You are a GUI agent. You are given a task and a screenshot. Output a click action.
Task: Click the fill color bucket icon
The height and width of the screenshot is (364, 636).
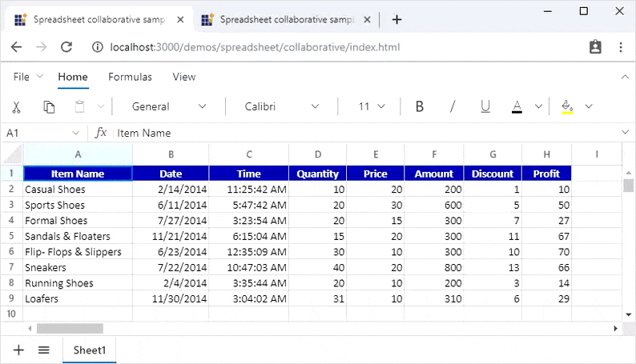coord(567,106)
